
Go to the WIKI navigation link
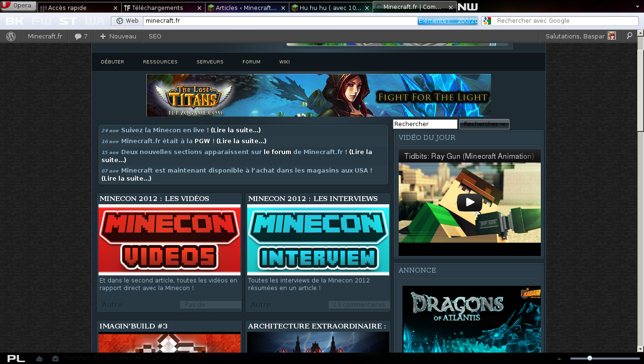click(x=284, y=62)
